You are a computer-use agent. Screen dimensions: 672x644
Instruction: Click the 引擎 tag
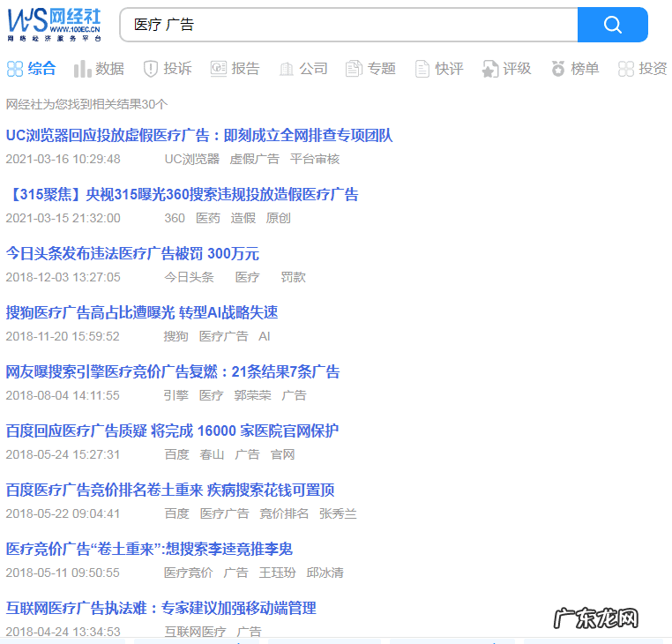tap(175, 396)
